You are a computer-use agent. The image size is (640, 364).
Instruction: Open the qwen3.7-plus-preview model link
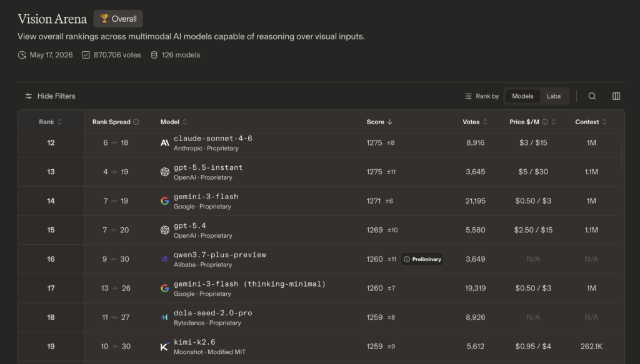click(x=220, y=255)
